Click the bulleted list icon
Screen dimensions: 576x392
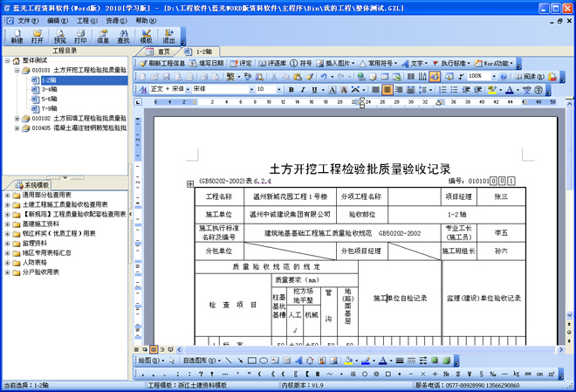click(x=455, y=89)
